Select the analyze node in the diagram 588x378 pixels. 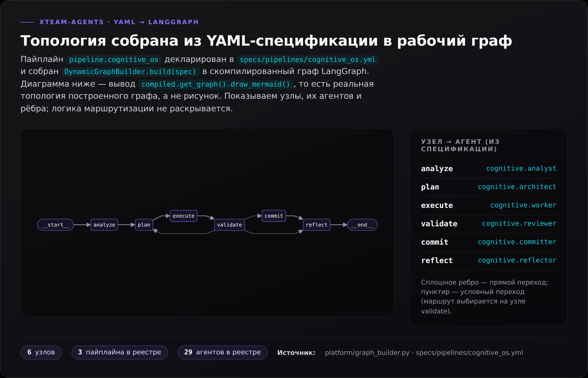104,225
